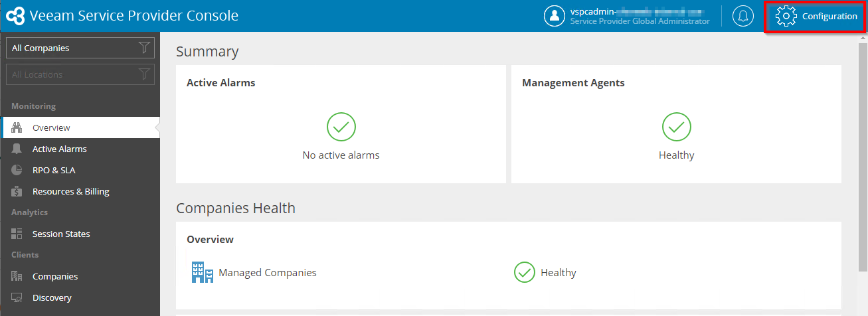Click the Monitoring section heading
The image size is (868, 316).
click(x=33, y=106)
